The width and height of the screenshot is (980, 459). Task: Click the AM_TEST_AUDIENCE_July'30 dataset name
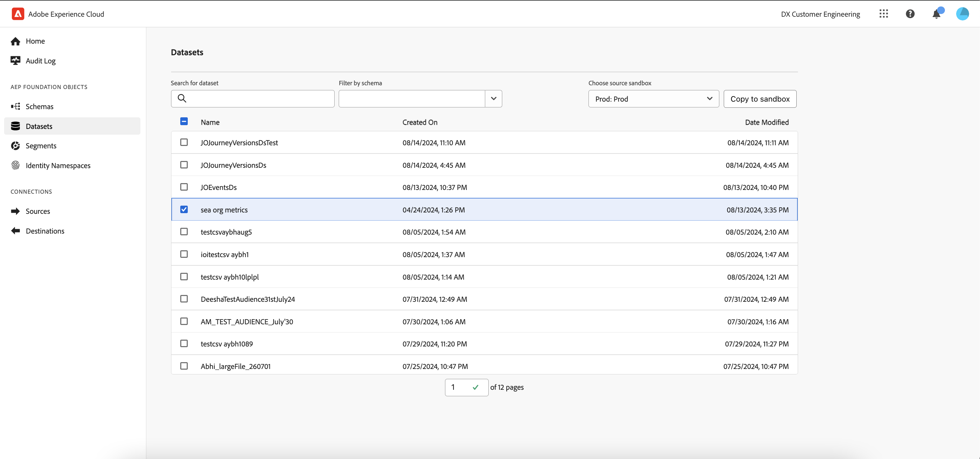click(x=247, y=322)
